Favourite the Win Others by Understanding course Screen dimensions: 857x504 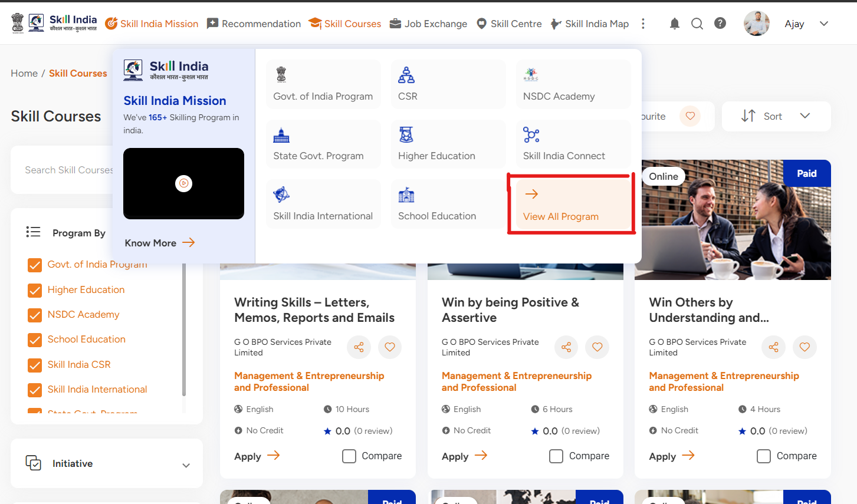point(805,347)
